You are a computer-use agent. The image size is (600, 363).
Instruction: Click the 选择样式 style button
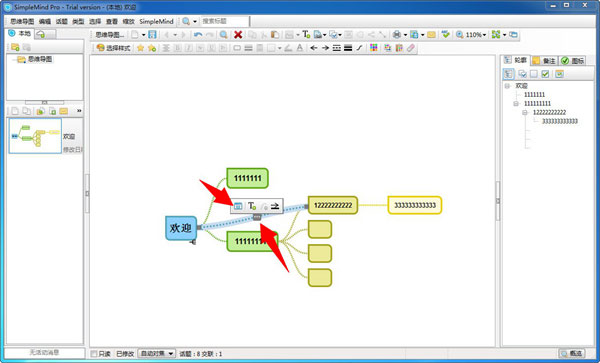(x=113, y=48)
